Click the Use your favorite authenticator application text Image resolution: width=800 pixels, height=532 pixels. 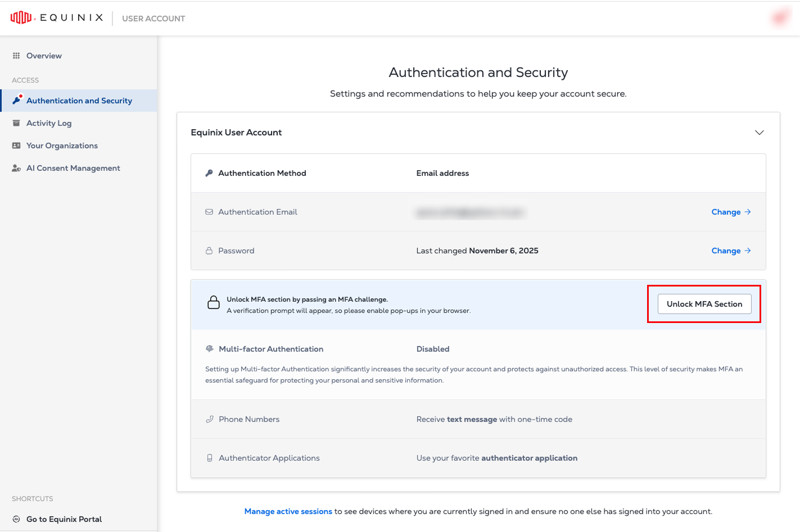[497, 458]
